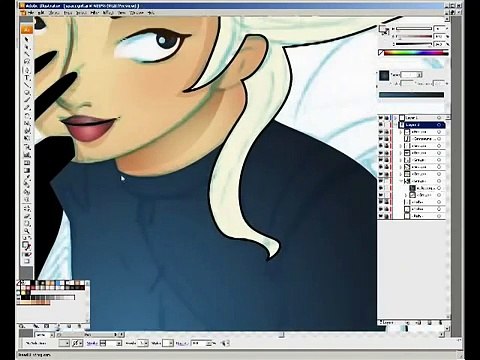Toggle visibility eye of Layer 2
Image resolution: width=480 pixels, height=360 pixels.
(381, 125)
